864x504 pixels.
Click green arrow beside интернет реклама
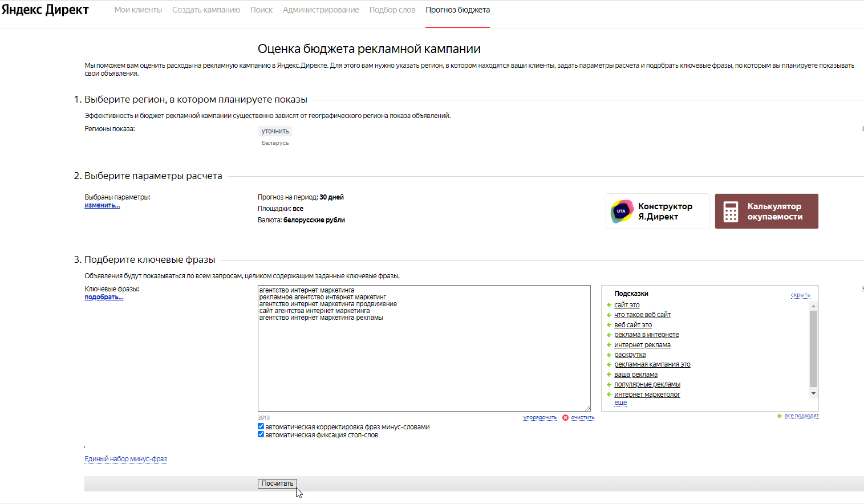pyautogui.click(x=609, y=345)
